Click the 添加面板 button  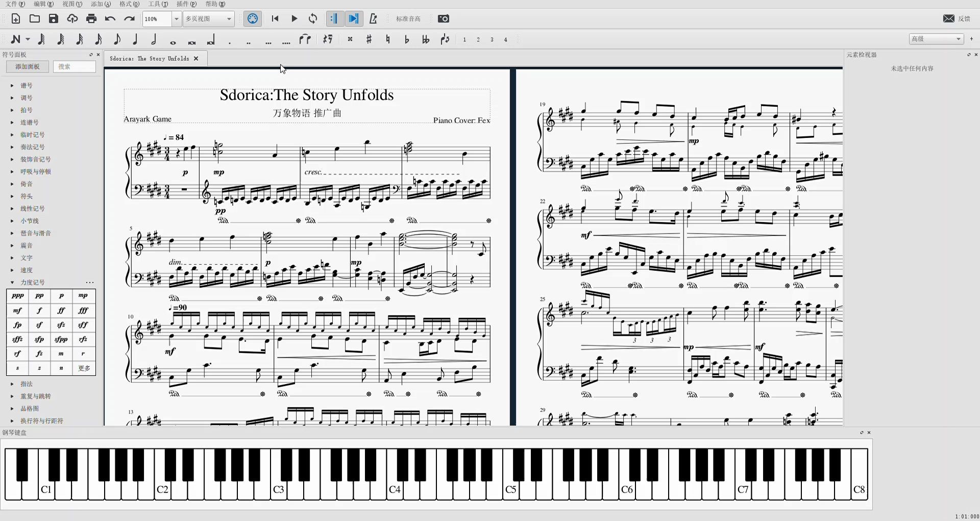(x=28, y=66)
